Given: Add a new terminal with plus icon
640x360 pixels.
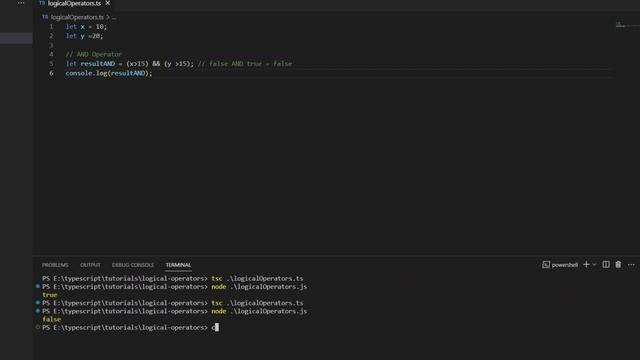Looking at the screenshot, I should pos(586,264).
